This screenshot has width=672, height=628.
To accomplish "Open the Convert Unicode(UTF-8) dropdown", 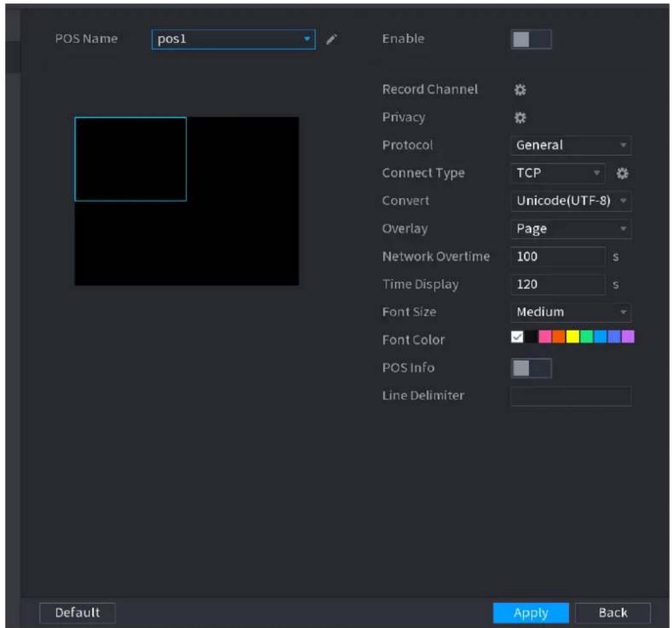I will 571,201.
